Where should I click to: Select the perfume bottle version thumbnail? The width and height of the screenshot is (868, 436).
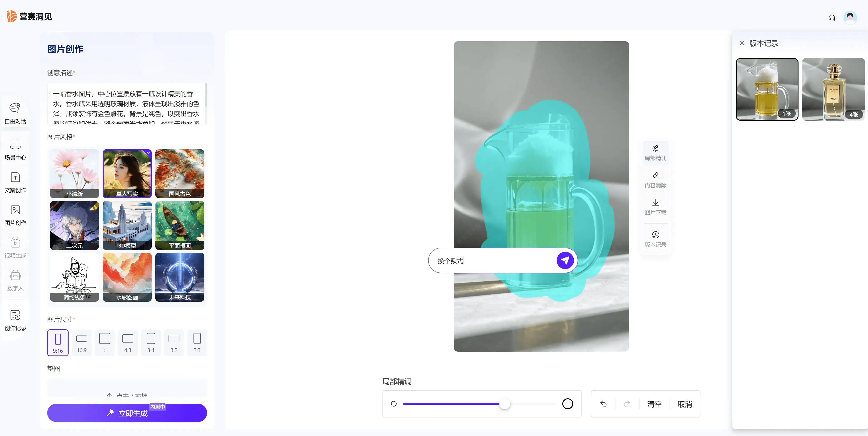click(x=833, y=89)
